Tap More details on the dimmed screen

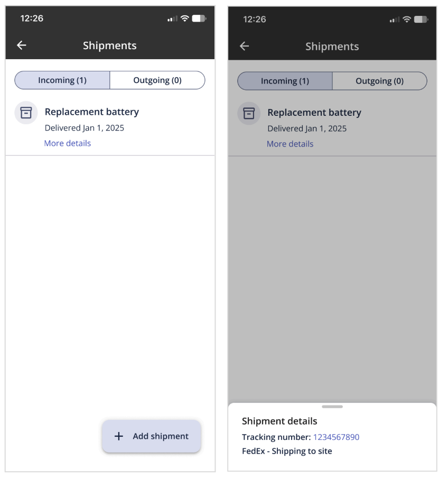pos(290,144)
